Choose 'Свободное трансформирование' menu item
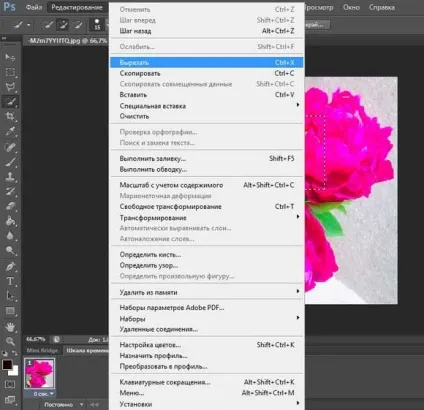Viewport: 424px width, 410px height. pos(207,207)
